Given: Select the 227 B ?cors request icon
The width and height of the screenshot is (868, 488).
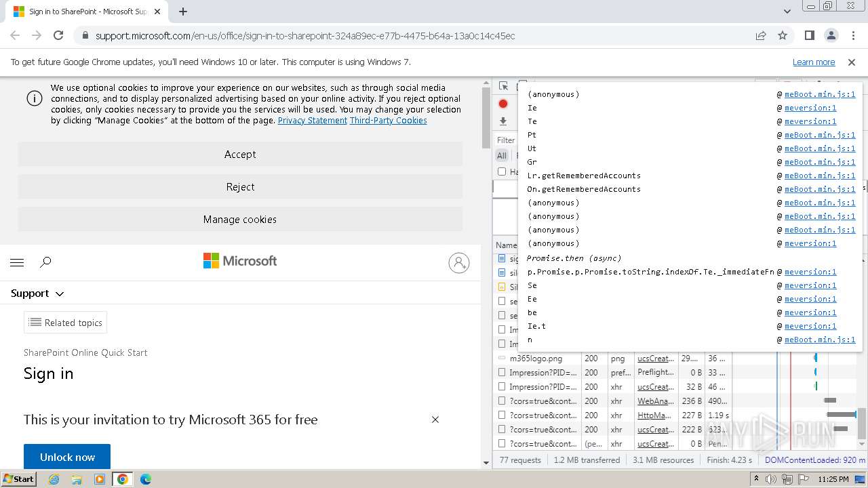Looking at the screenshot, I should click(x=502, y=415).
